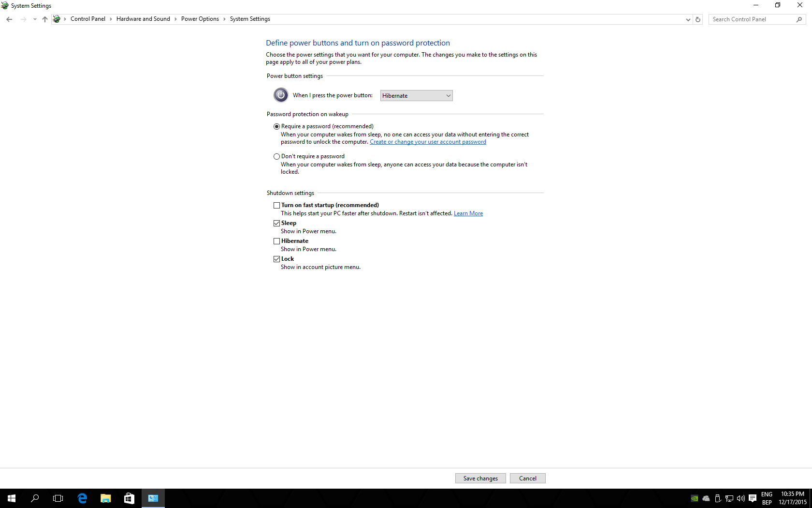Open File Explorer from the taskbar
This screenshot has width=812, height=508.
click(x=105, y=498)
